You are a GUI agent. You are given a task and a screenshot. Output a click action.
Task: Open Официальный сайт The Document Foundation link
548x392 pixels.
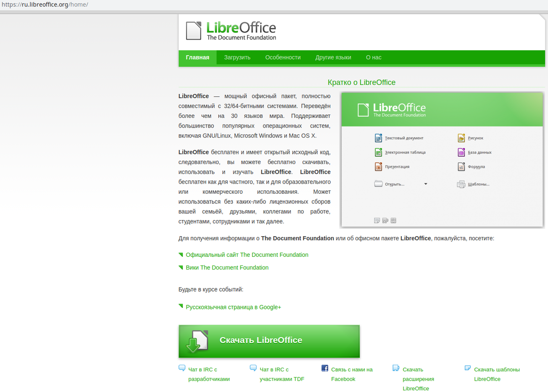coord(247,255)
